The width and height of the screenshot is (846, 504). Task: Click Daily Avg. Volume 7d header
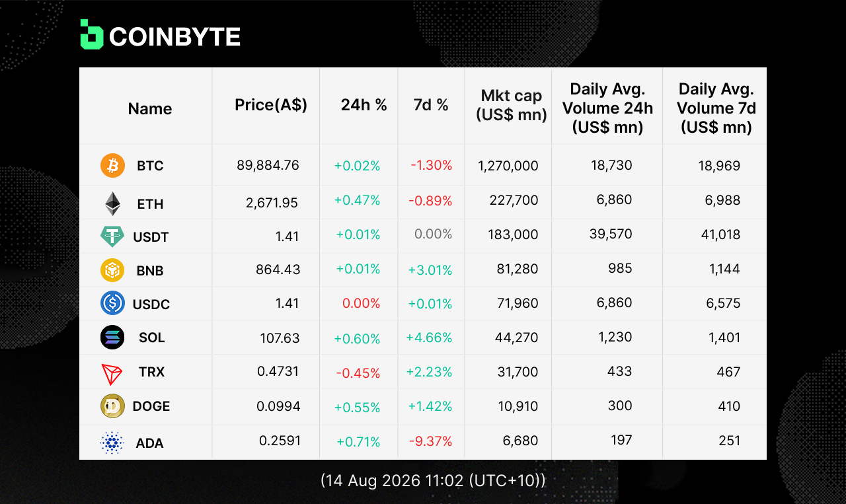716,108
